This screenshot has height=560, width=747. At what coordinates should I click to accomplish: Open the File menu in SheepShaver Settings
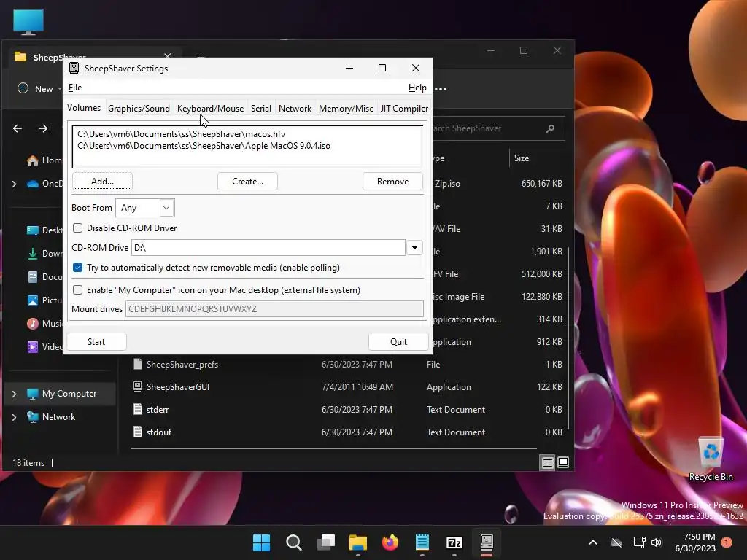click(x=75, y=87)
